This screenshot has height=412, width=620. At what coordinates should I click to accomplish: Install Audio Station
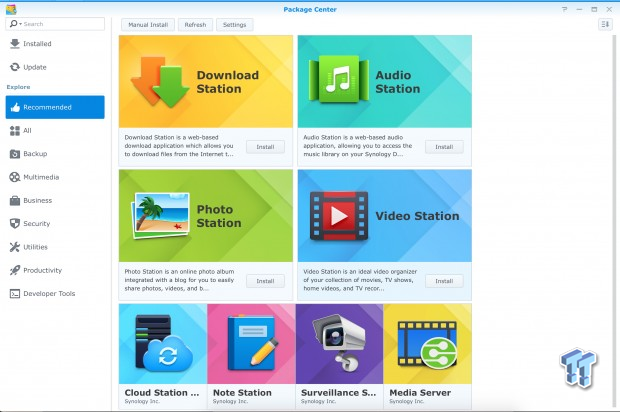click(444, 147)
